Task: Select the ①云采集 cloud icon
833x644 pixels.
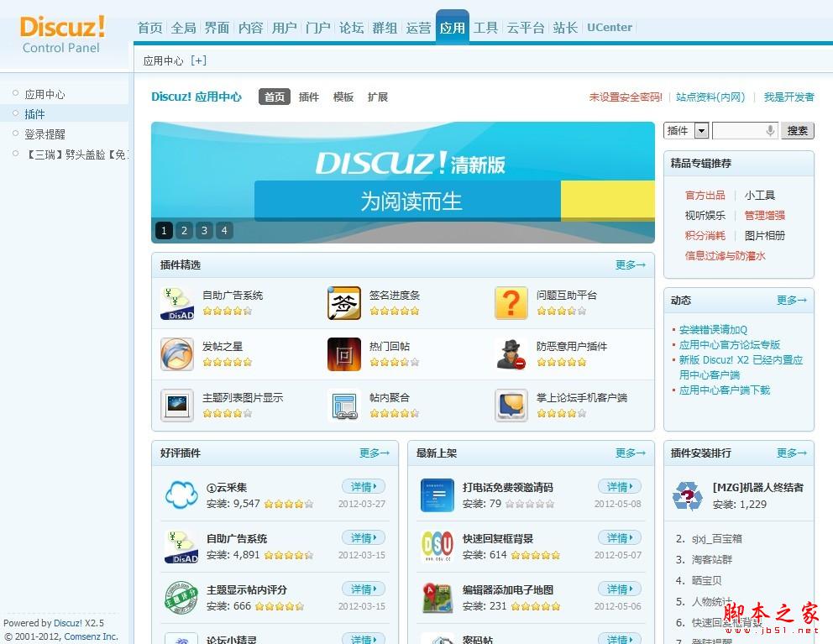Action: tap(181, 495)
